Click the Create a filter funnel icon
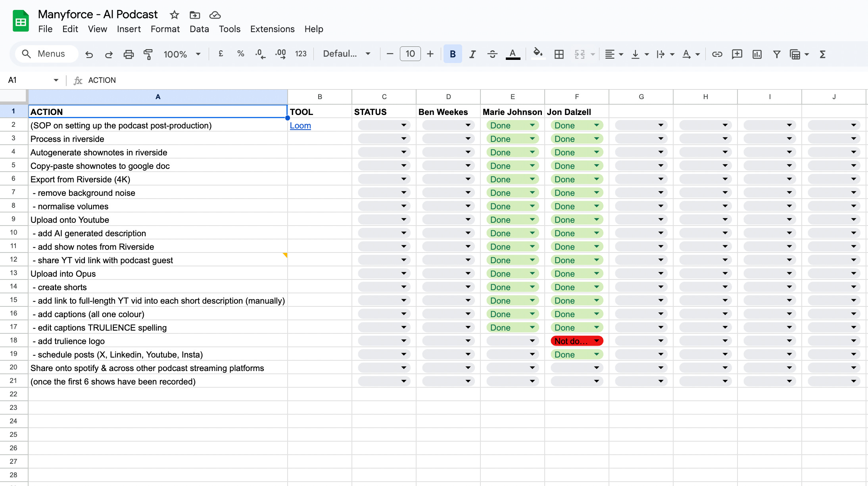 point(776,54)
